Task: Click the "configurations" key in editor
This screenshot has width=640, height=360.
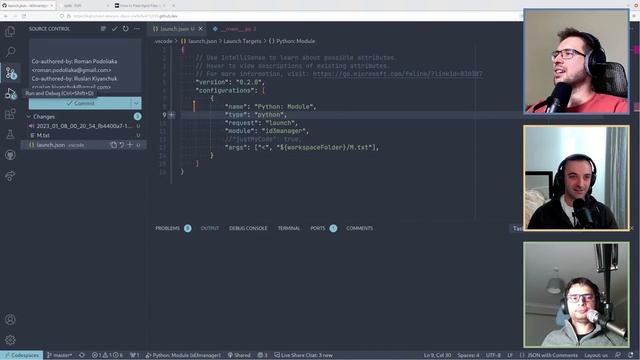Action: (224, 90)
